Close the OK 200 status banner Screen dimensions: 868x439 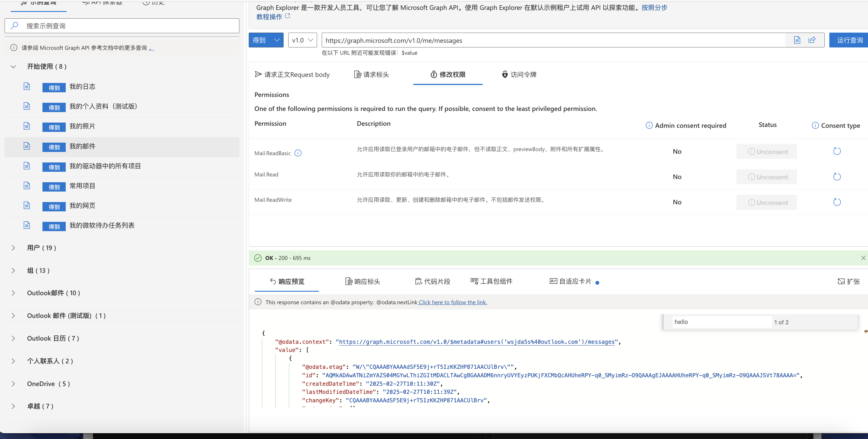tap(863, 258)
